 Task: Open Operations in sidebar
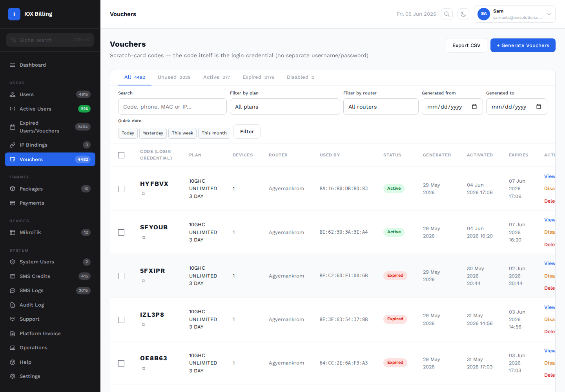tap(50, 348)
